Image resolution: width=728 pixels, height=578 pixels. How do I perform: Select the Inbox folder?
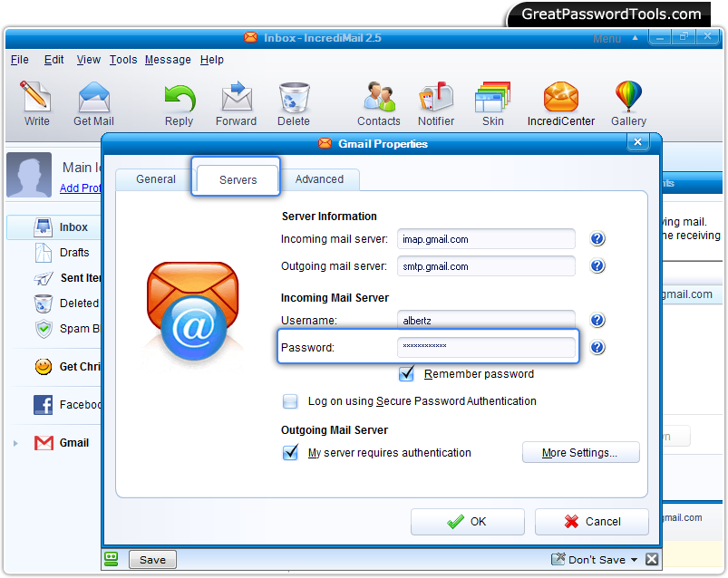[53, 226]
